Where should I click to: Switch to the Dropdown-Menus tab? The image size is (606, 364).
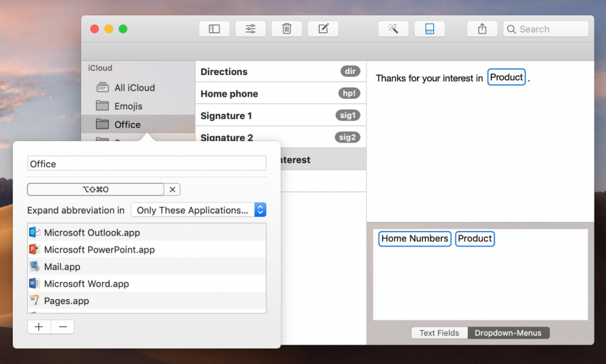508,333
